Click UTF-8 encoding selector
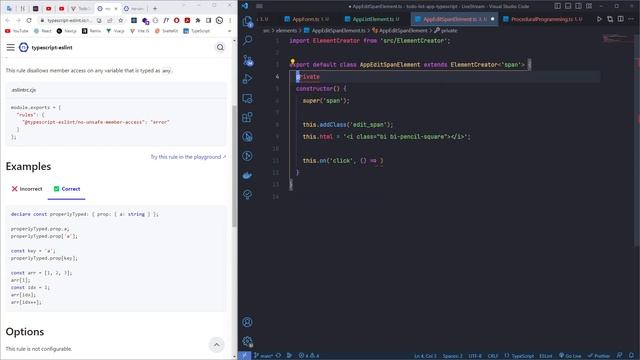The width and height of the screenshot is (640, 360). click(x=475, y=356)
